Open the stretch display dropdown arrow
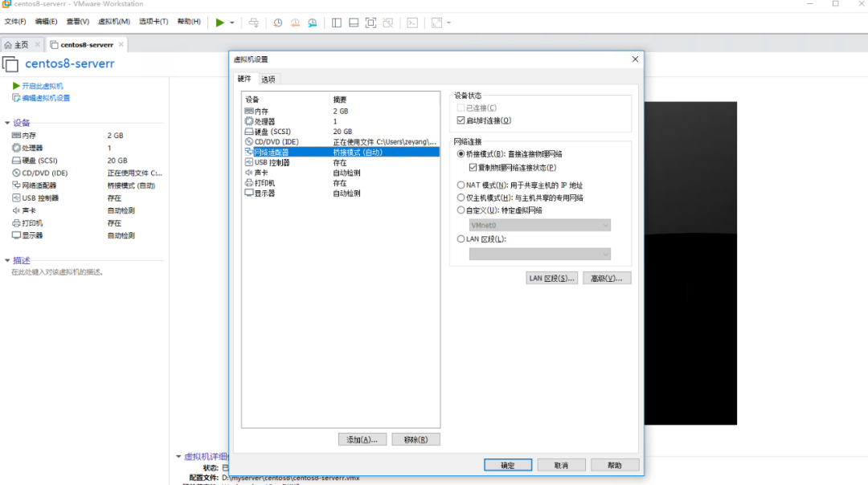 [x=449, y=22]
